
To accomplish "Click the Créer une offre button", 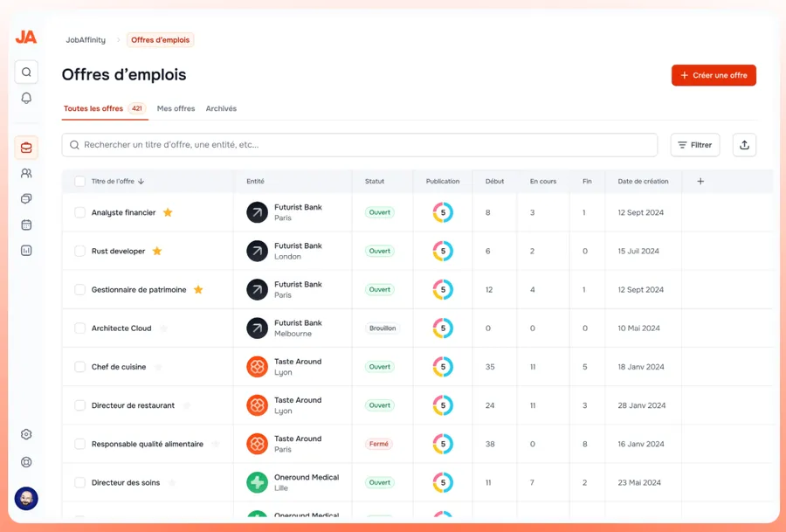I will [x=714, y=75].
